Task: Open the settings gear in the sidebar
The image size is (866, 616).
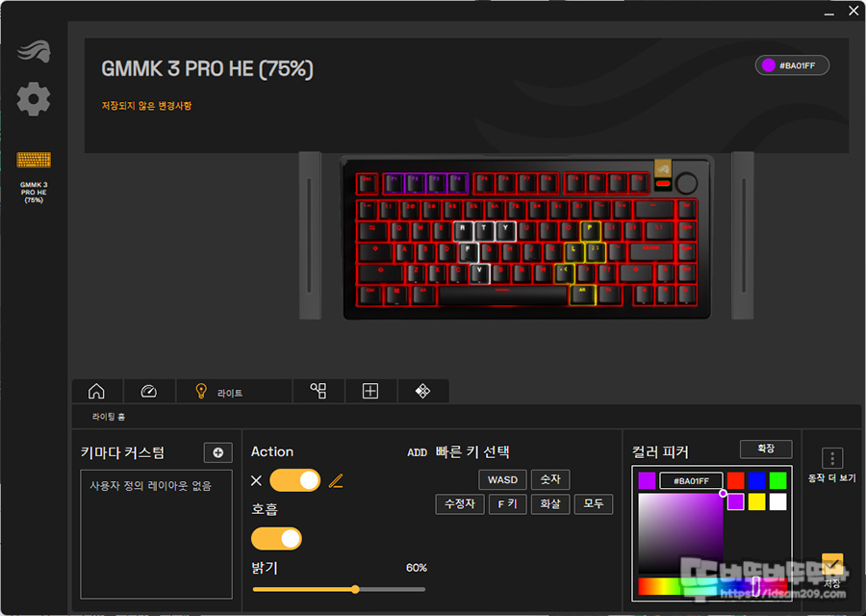Action: (34, 99)
